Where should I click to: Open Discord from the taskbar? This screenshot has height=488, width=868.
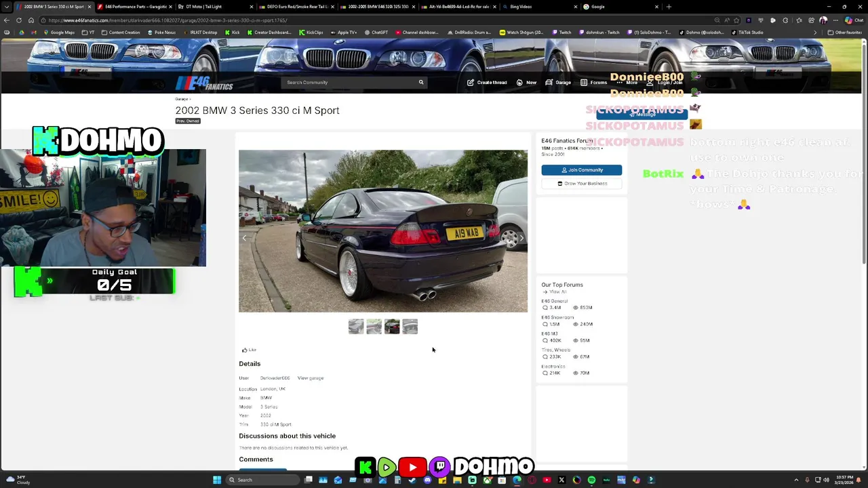427,480
